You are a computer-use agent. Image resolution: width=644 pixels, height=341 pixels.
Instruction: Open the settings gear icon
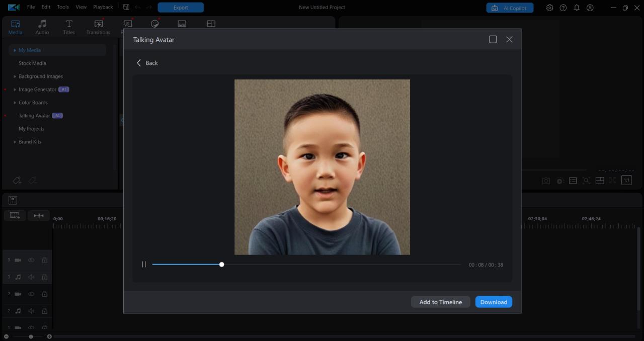[549, 8]
